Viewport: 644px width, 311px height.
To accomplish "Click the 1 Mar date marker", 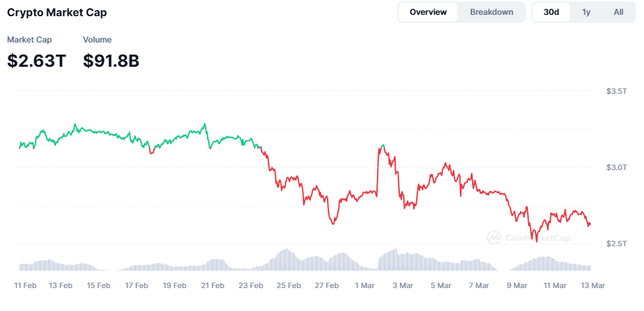I will [x=365, y=285].
